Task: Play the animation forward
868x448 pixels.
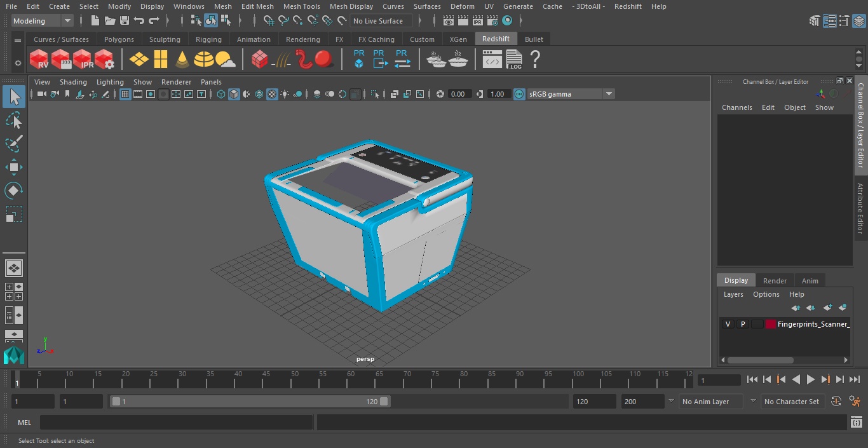Action: pyautogui.click(x=811, y=379)
